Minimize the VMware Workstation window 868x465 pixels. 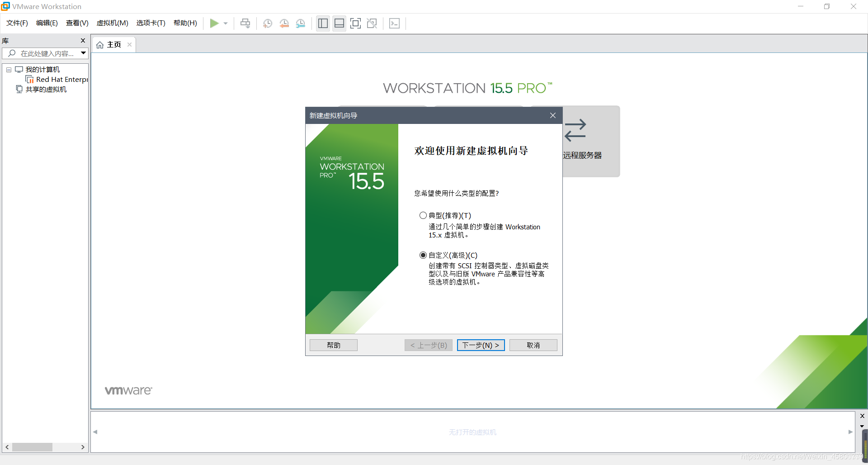(801, 6)
